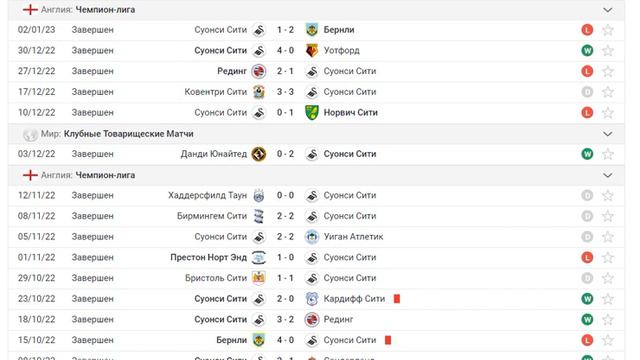640x360 pixels.
Task: Click the Bristol City crest icon
Action: [259, 278]
